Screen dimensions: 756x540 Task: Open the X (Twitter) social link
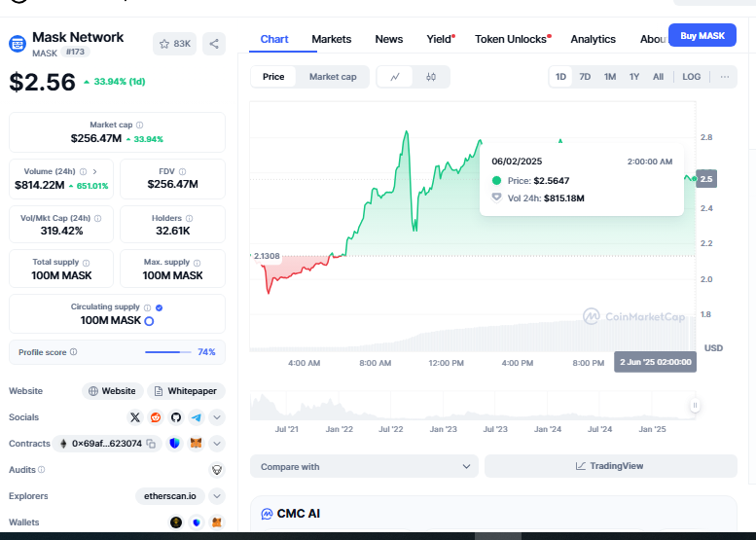(x=135, y=417)
